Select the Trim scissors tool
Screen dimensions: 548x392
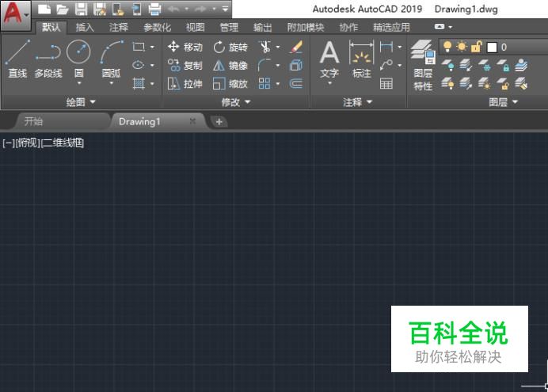[x=265, y=47]
